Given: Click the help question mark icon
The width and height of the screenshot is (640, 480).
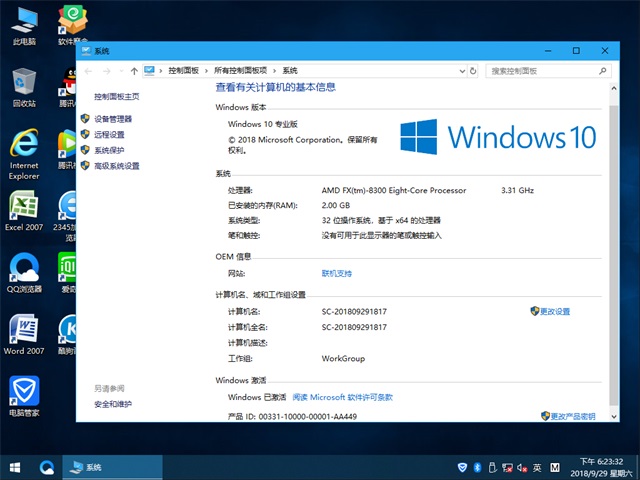Looking at the screenshot, I should 599,87.
